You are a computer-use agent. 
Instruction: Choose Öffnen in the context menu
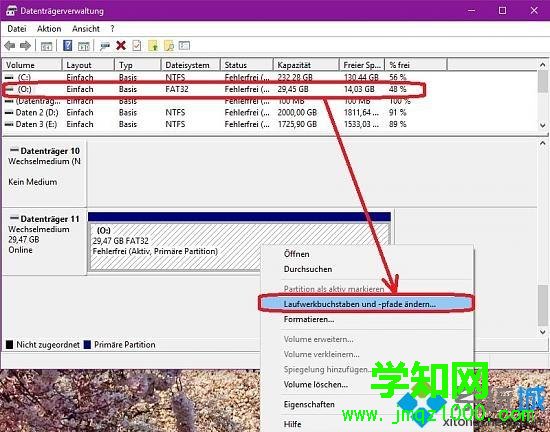tap(297, 254)
